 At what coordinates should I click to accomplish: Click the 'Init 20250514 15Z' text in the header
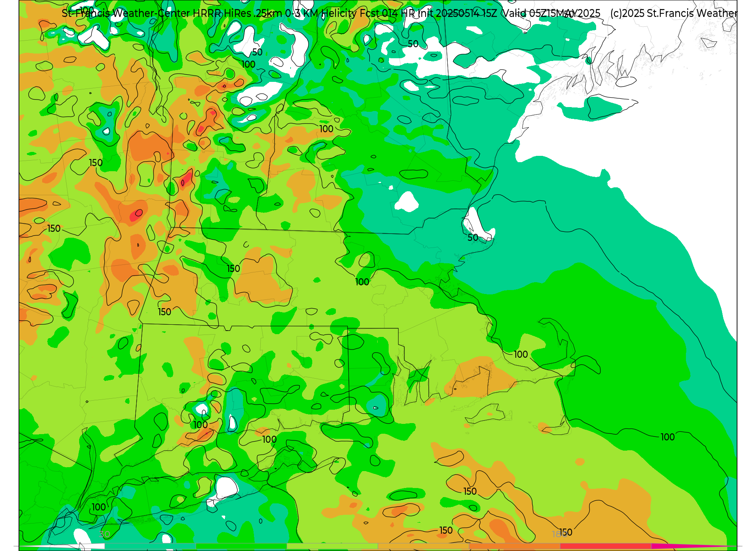point(457,13)
